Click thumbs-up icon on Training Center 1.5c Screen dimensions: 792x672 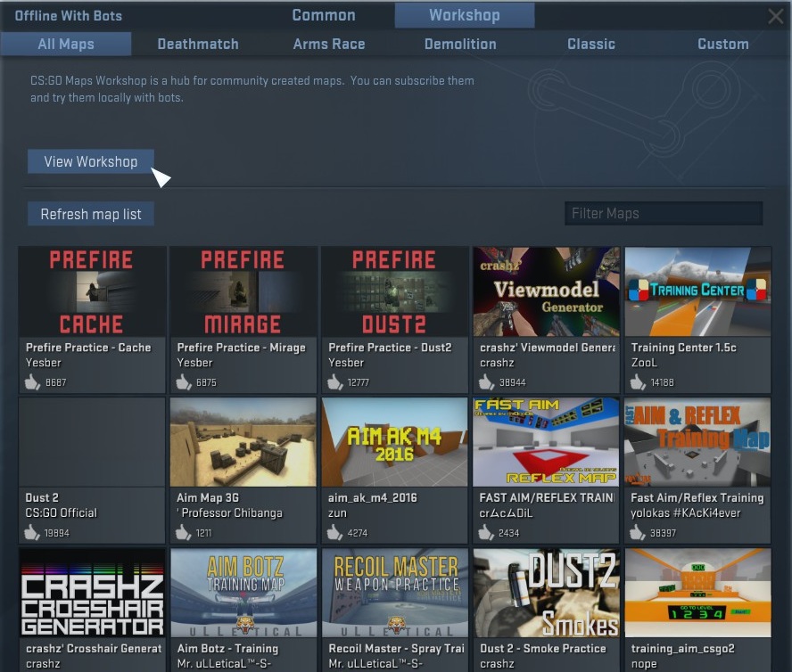click(639, 382)
